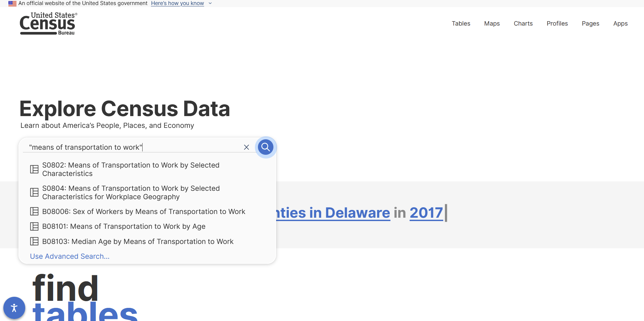644x321 pixels.
Task: Clear the search field with the X
Action: (x=247, y=147)
